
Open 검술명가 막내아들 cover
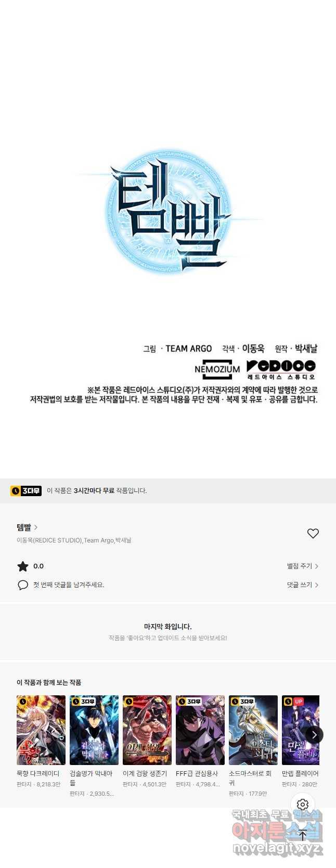tap(94, 730)
